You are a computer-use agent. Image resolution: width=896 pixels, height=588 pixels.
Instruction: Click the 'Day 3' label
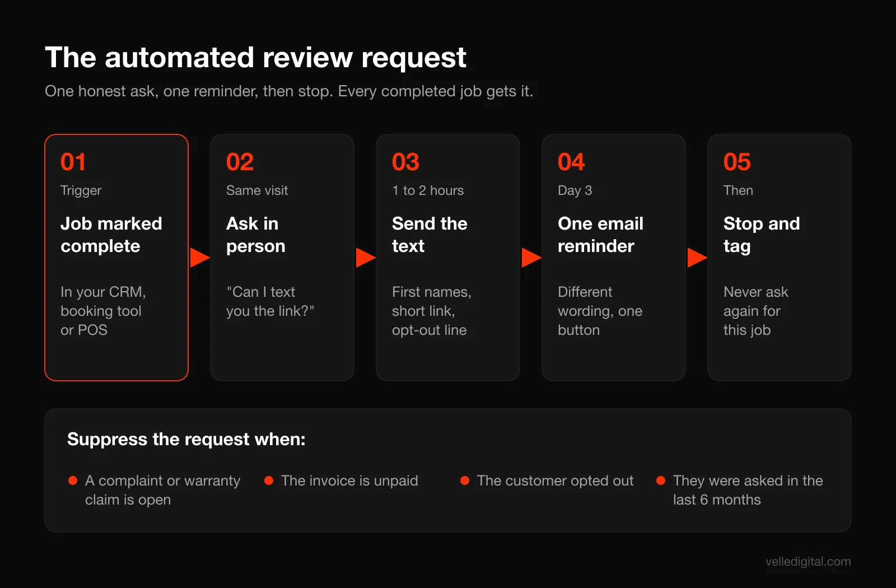click(x=575, y=190)
